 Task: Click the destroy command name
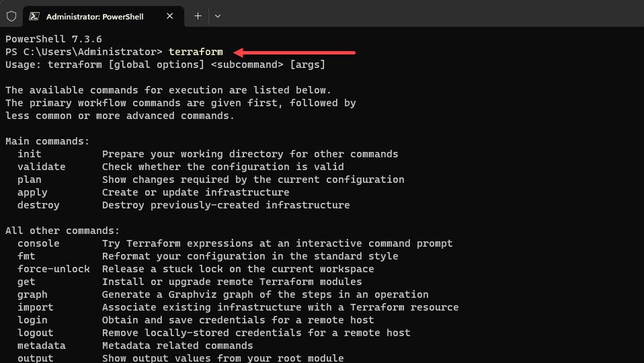pyautogui.click(x=38, y=205)
